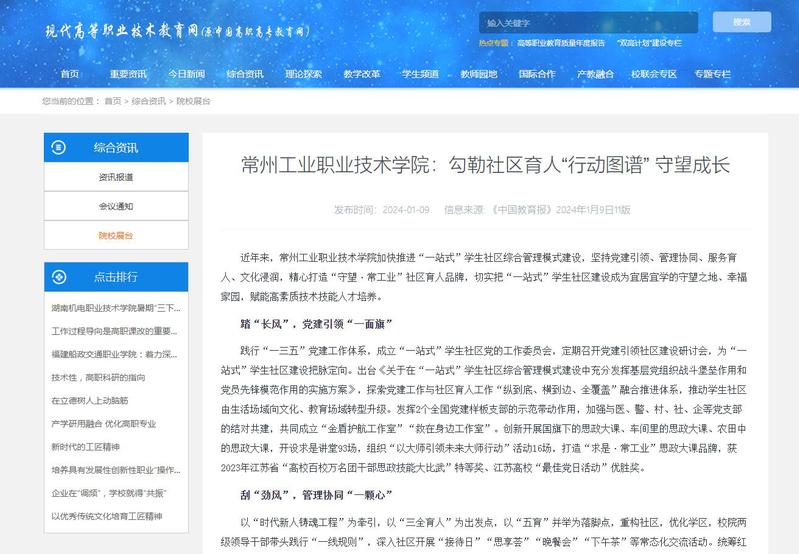Click the 首页 breadcrumb link
Screen dimensions: 799x554
click(112, 101)
